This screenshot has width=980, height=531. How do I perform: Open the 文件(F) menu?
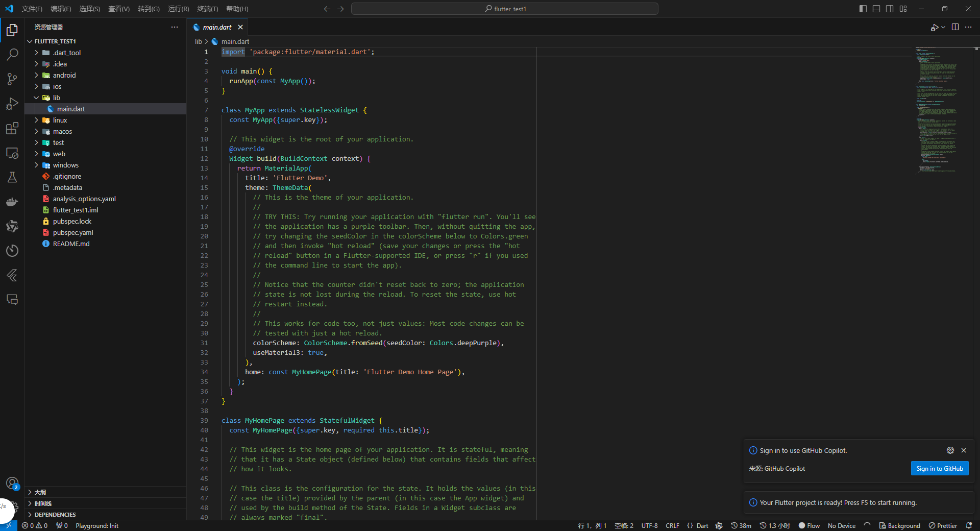click(x=32, y=9)
